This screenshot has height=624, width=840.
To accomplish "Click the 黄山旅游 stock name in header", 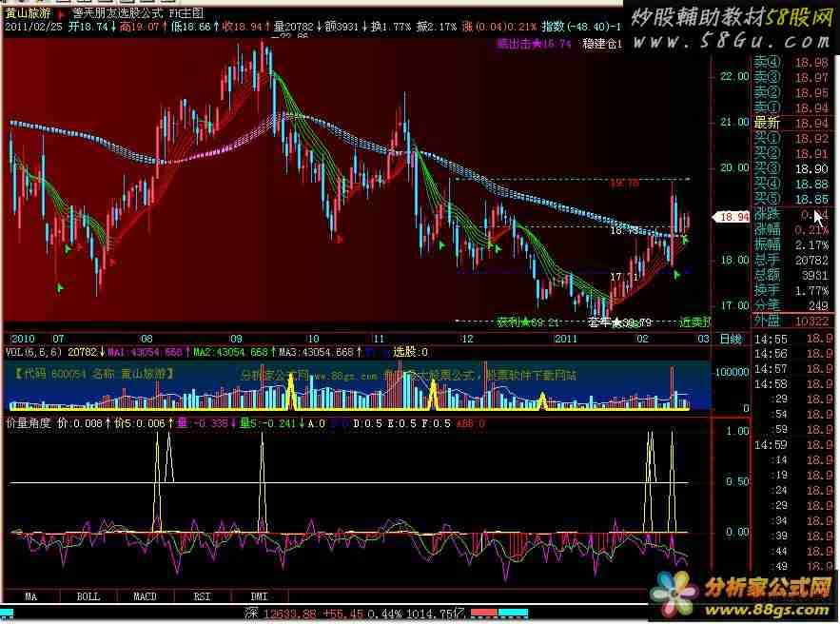I will point(28,13).
